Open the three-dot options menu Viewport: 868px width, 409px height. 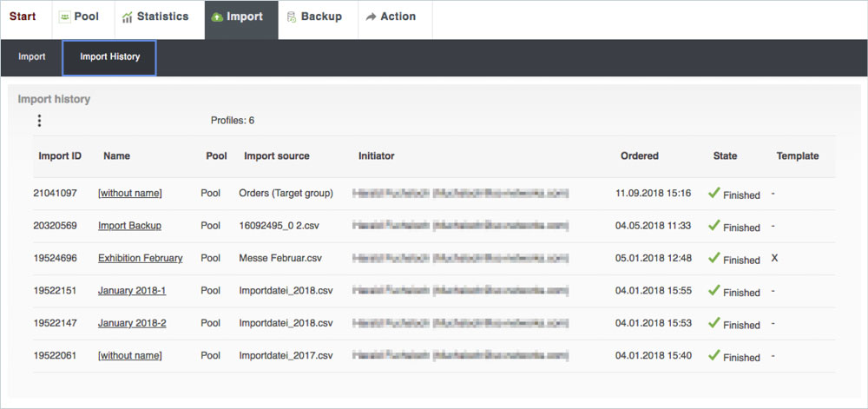39,121
